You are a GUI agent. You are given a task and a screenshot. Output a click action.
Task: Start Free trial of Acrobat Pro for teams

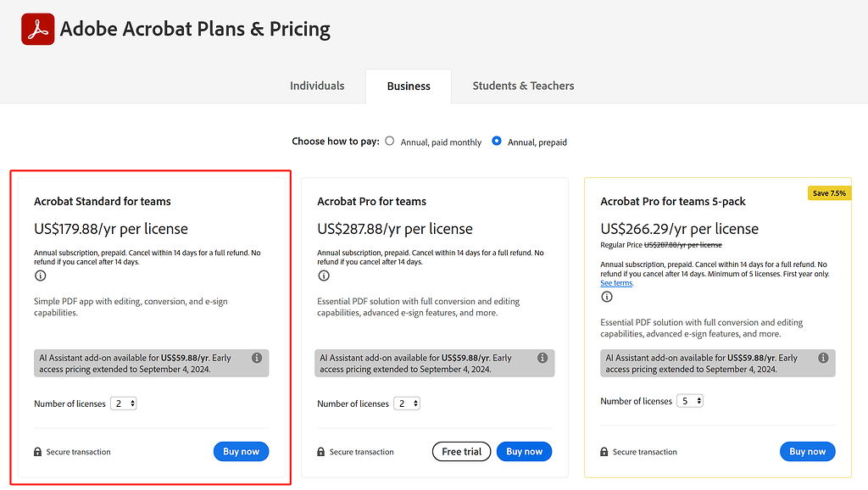coord(462,452)
